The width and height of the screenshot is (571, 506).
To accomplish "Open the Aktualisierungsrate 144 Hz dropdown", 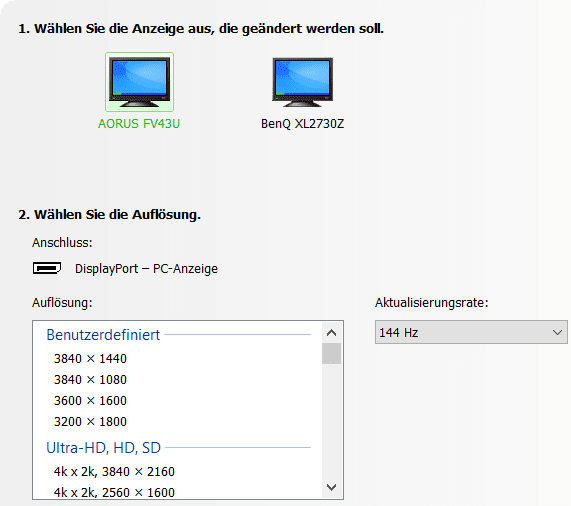I will [471, 332].
